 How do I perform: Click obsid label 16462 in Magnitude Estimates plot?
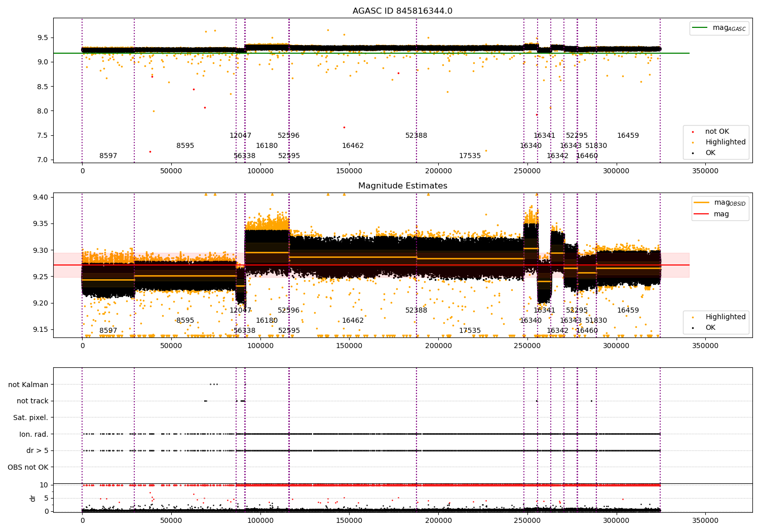353,321
